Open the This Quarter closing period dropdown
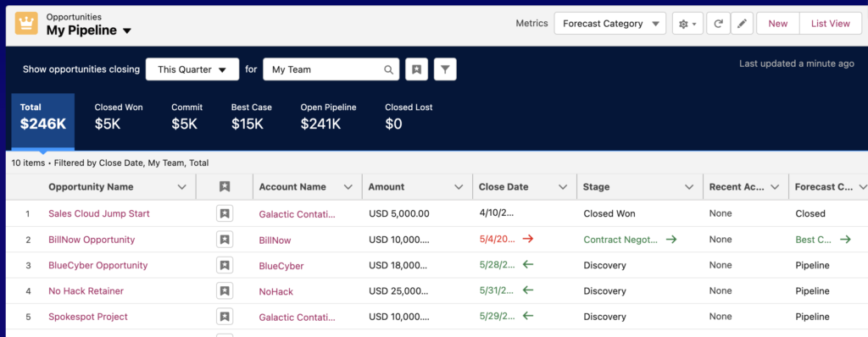868x337 pixels. coord(192,69)
